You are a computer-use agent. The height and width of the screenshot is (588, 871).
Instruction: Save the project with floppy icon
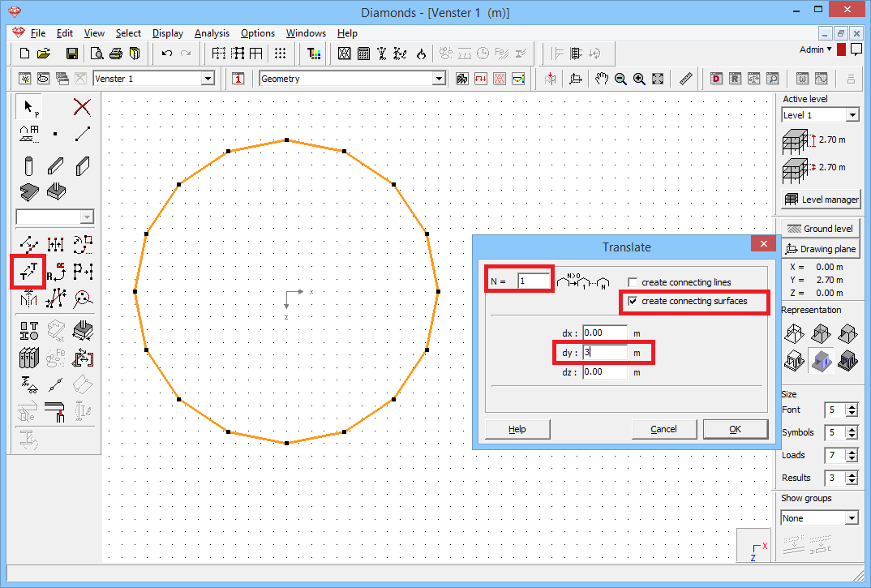pos(71,54)
